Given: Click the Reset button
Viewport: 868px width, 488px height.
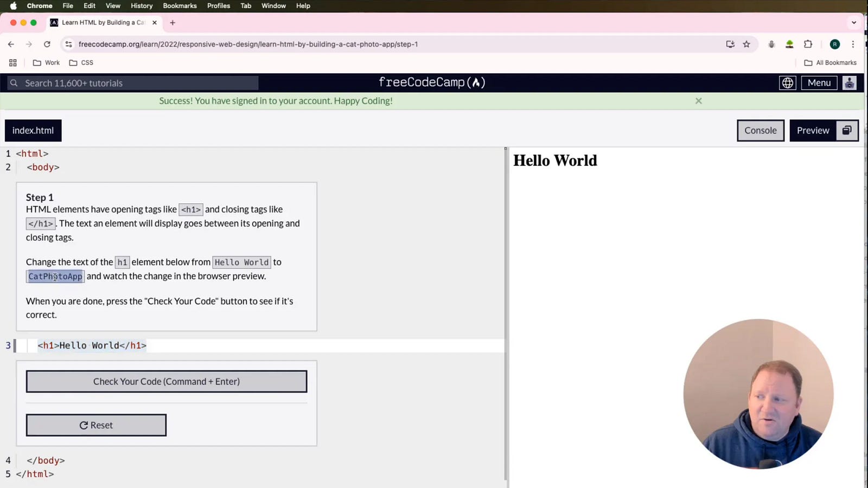Looking at the screenshot, I should click(x=96, y=425).
